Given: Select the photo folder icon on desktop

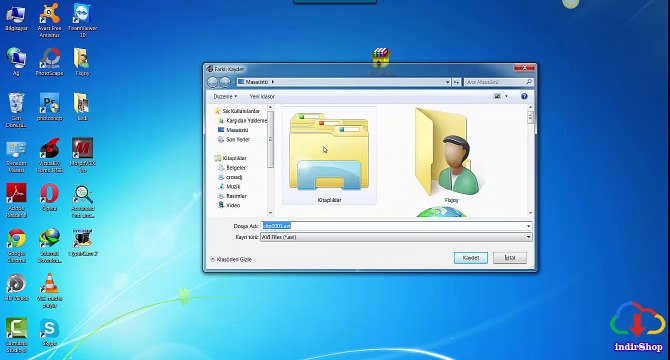Looking at the screenshot, I should pos(82,107).
